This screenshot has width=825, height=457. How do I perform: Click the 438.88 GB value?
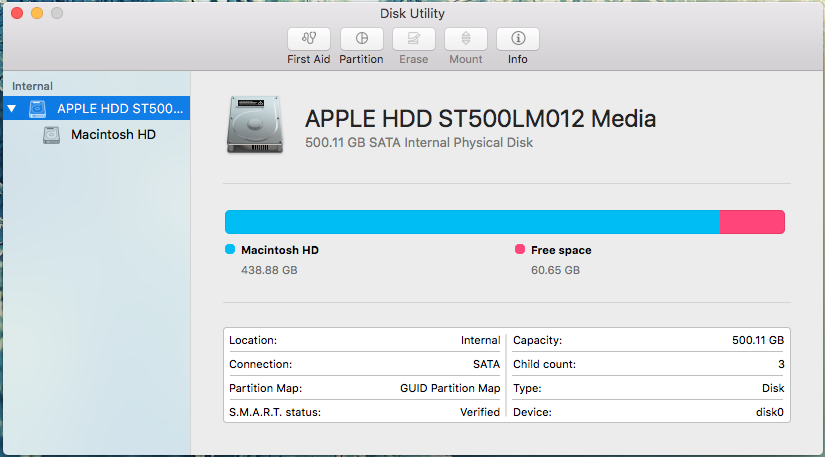tap(269, 270)
